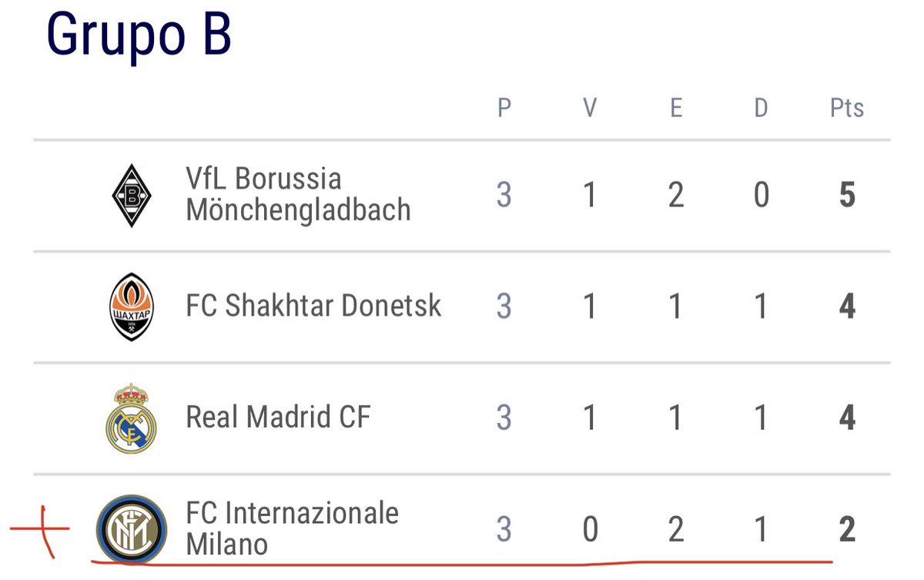This screenshot has width=924, height=580.
Task: Select the E column header
Action: [675, 108]
